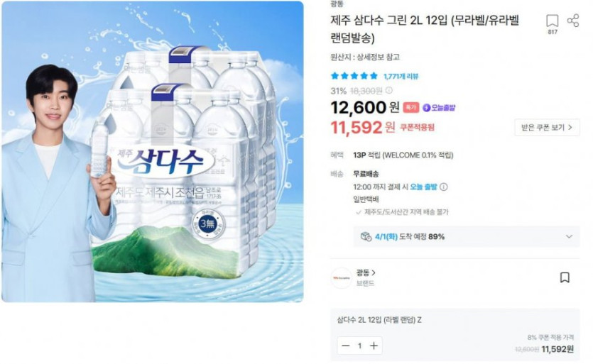Open 받은 쿠폰 보기 coupon list
This screenshot has width=593, height=364.
click(x=546, y=128)
